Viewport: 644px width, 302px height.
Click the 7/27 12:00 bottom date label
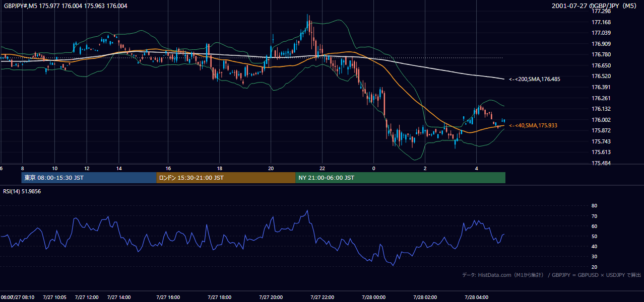click(87, 297)
